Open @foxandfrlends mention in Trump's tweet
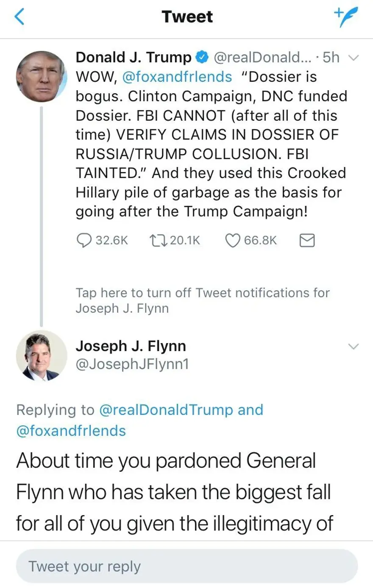The height and width of the screenshot is (588, 373). [x=177, y=77]
